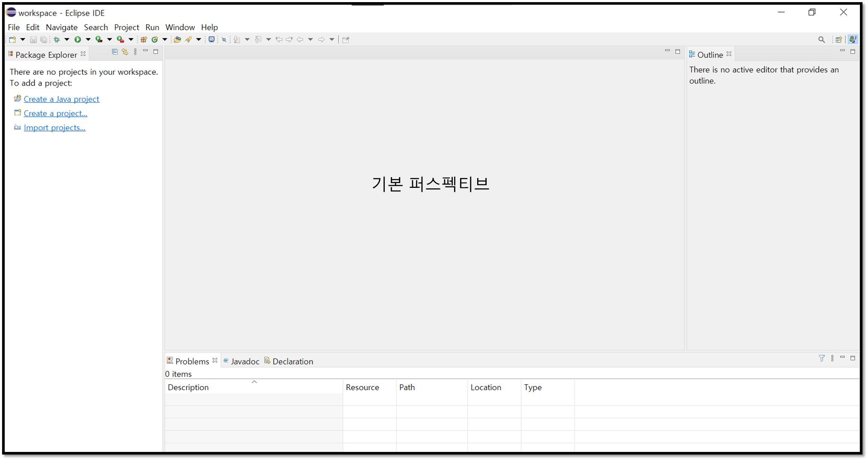Click the green Run button
Viewport: 868px width, 460px height.
pyautogui.click(x=78, y=40)
